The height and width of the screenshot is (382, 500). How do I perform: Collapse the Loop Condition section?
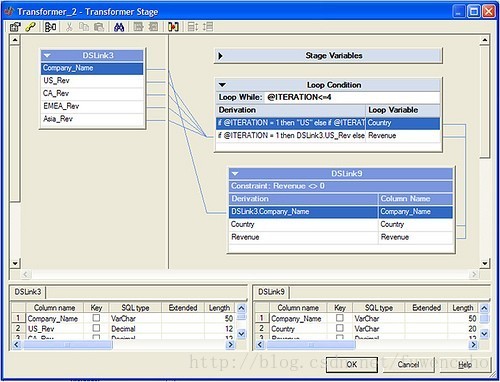(x=222, y=85)
